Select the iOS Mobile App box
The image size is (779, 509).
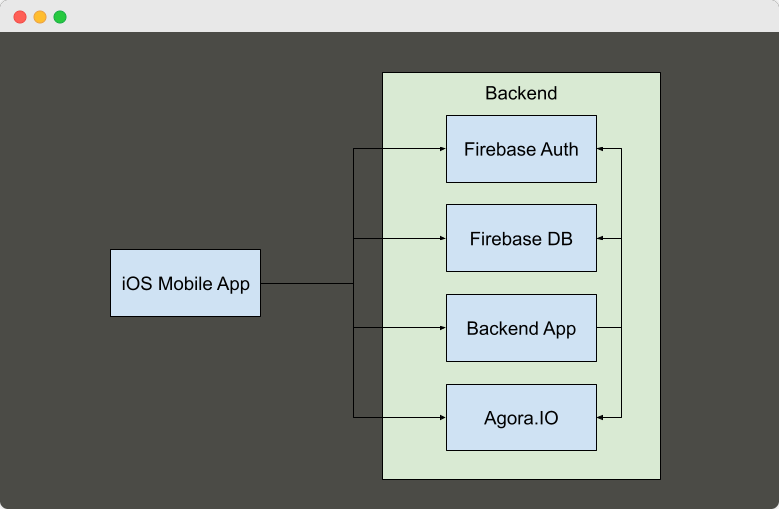185,283
